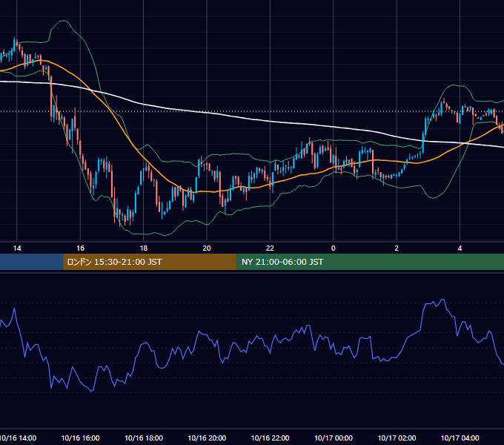Click the '18' hour axis label
Screen dimensions: 504x445
(143, 248)
